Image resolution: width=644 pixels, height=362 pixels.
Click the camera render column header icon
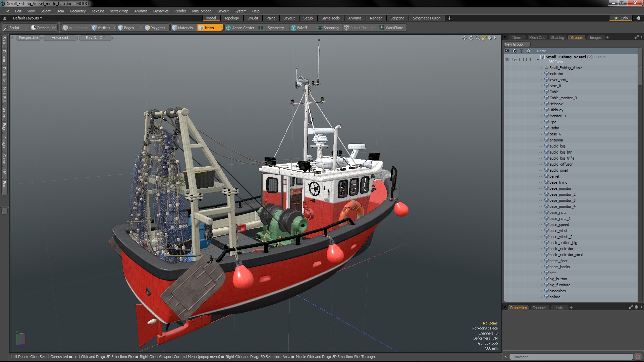[515, 51]
